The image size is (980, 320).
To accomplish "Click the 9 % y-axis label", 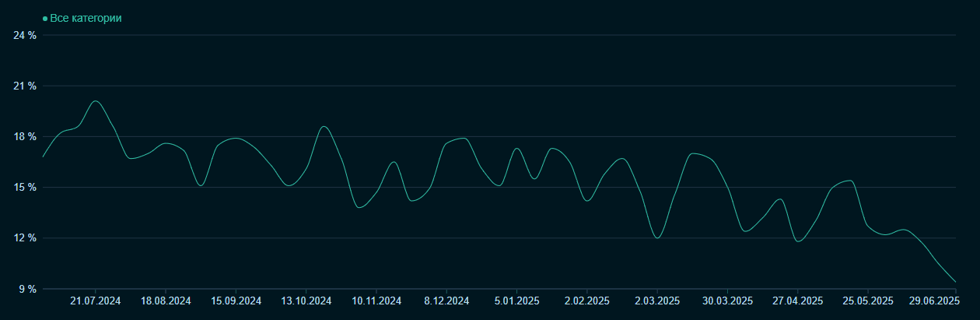I will tap(27, 289).
